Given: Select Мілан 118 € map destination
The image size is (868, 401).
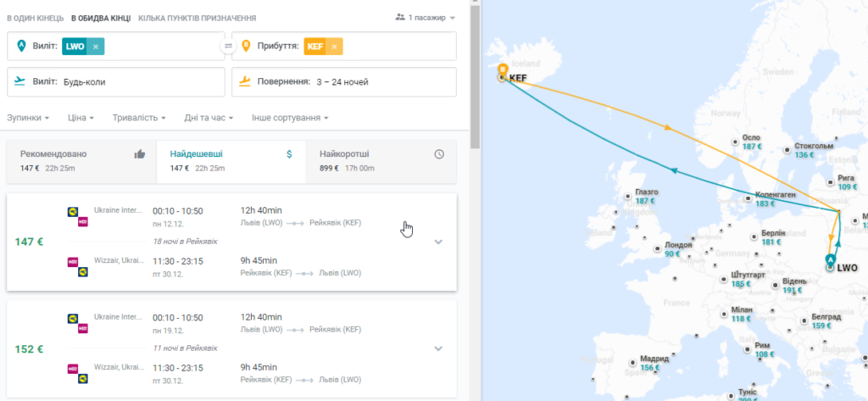Looking at the screenshot, I should click(x=737, y=314).
